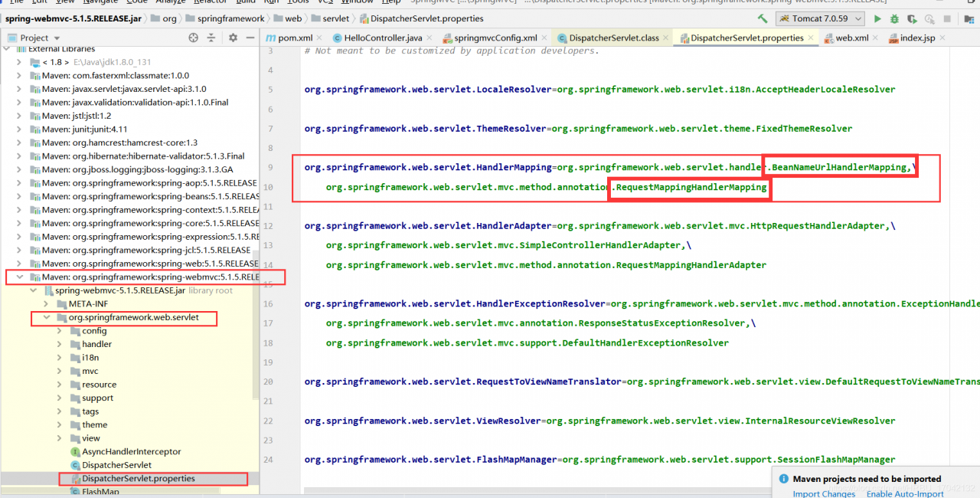Viewport: 980px width, 498px height.
Task: Close the DispatcherServlet.class tab
Action: [667, 38]
